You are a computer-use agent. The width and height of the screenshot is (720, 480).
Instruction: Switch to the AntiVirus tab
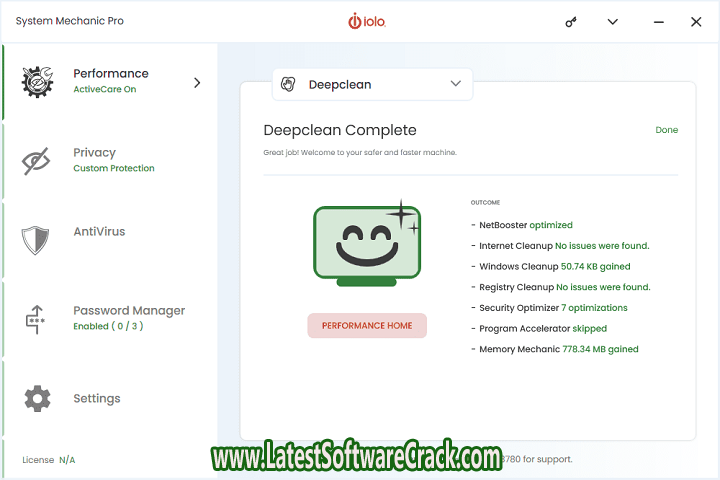pos(99,231)
